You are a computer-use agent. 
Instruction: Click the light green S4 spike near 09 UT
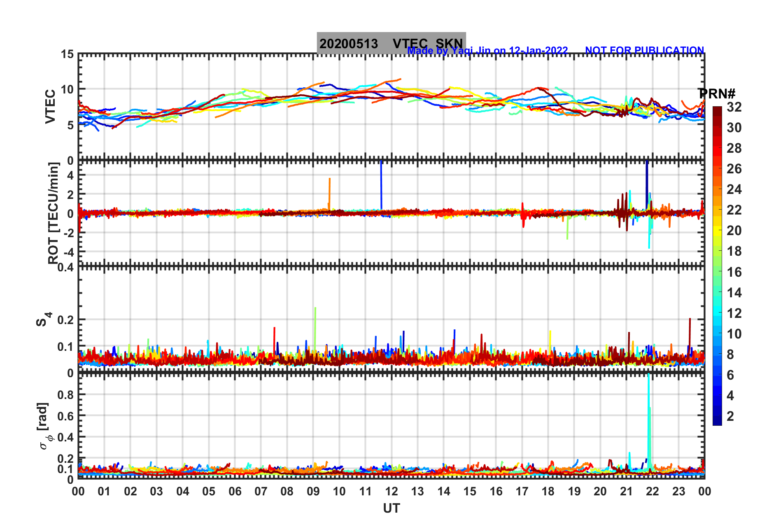[315, 329]
